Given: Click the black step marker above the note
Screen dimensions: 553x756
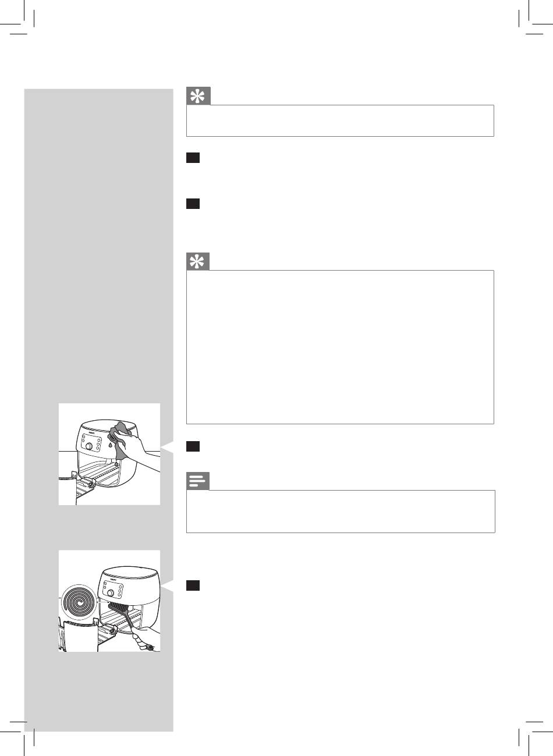Looking at the screenshot, I should [193, 446].
